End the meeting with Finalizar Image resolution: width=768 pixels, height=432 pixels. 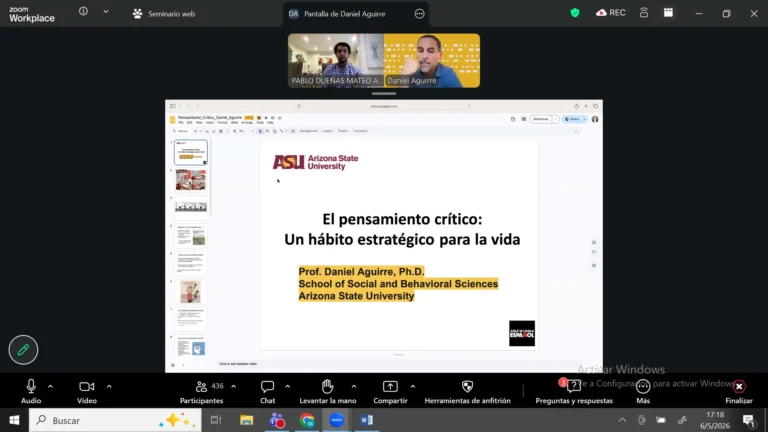739,391
